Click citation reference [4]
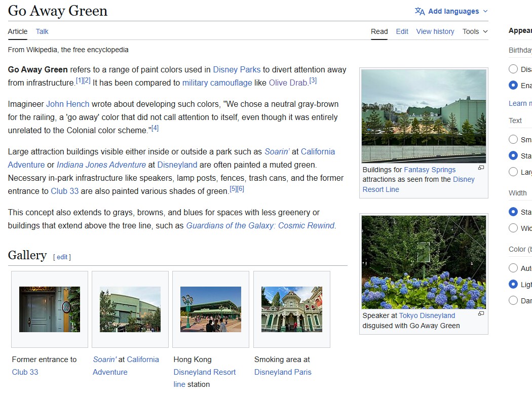 click(155, 128)
